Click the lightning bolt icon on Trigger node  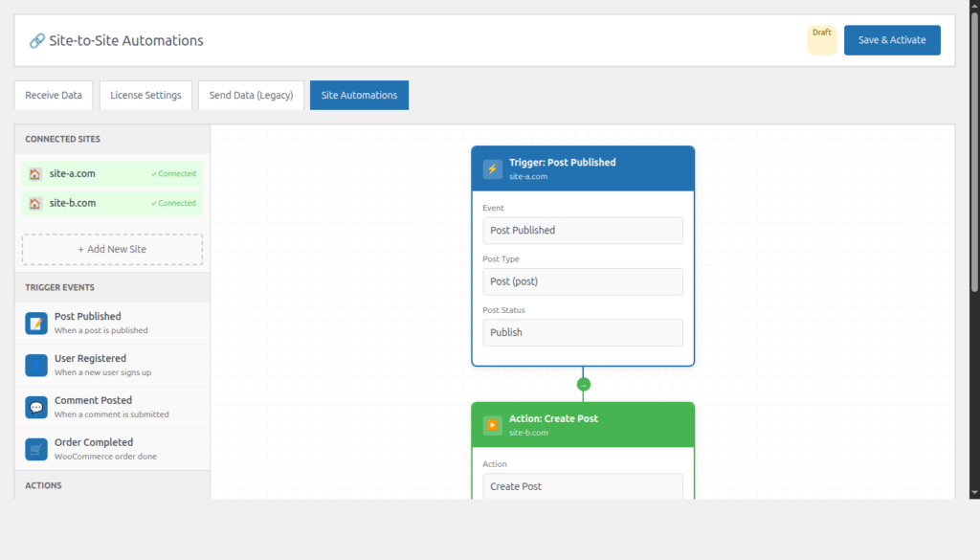[493, 168]
